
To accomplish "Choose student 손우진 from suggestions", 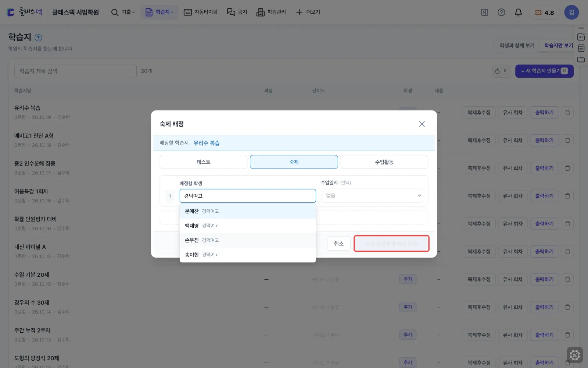I will tap(248, 240).
